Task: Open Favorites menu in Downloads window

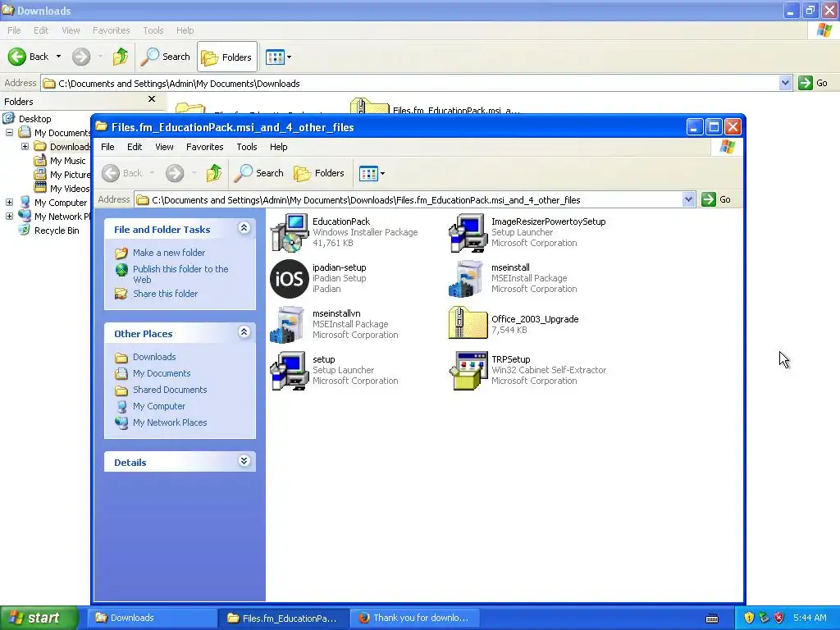Action: pos(111,30)
